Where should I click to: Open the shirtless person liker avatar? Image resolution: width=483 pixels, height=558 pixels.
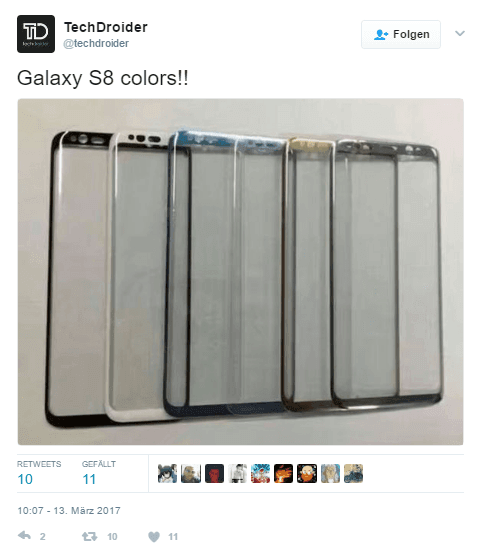coord(237,473)
